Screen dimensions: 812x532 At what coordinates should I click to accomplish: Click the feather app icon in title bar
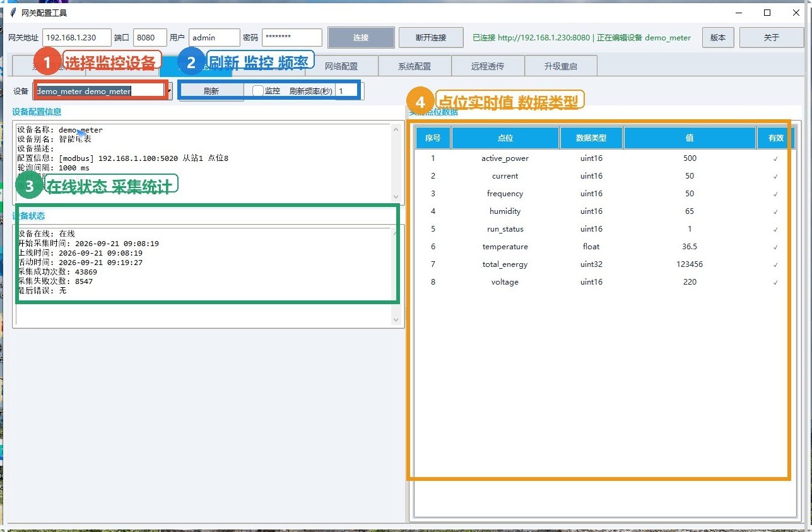[12, 13]
